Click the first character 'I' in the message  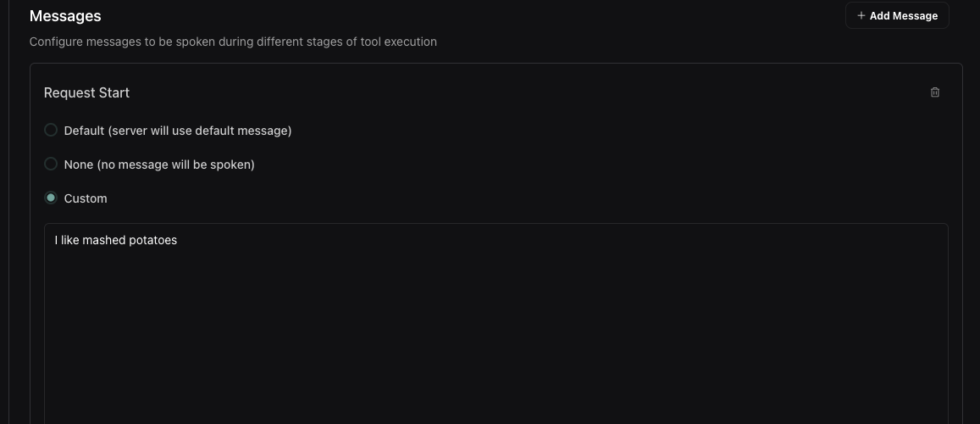[57, 241]
